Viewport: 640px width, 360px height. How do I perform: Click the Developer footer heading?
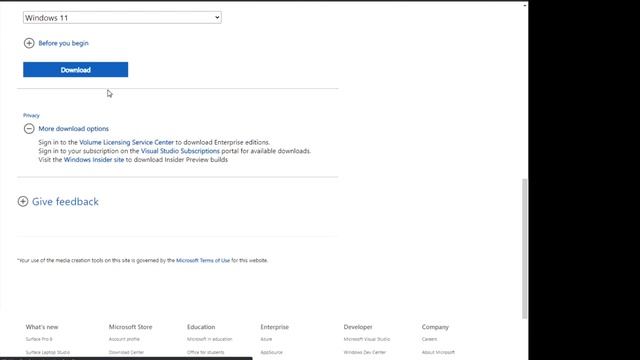(358, 327)
